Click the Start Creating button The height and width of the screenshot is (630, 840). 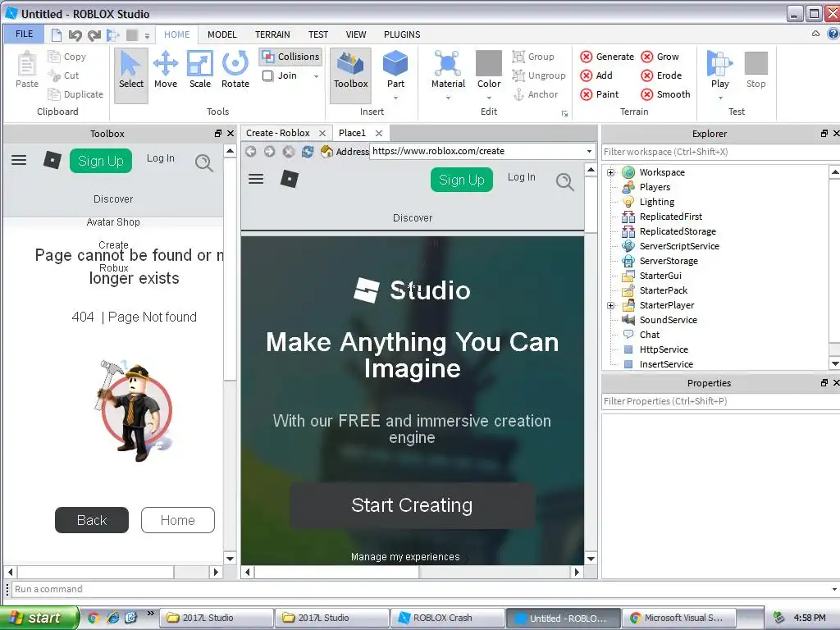pyautogui.click(x=413, y=505)
